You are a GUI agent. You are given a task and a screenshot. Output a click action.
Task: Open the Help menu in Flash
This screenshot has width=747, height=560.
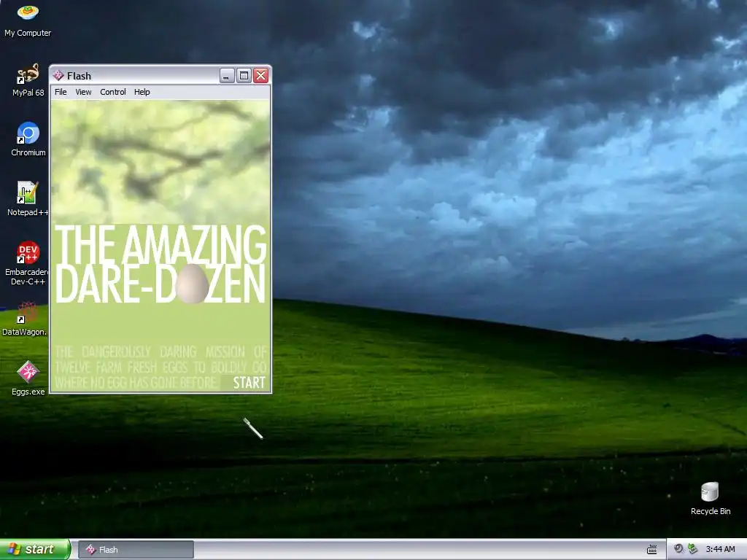pyautogui.click(x=142, y=92)
